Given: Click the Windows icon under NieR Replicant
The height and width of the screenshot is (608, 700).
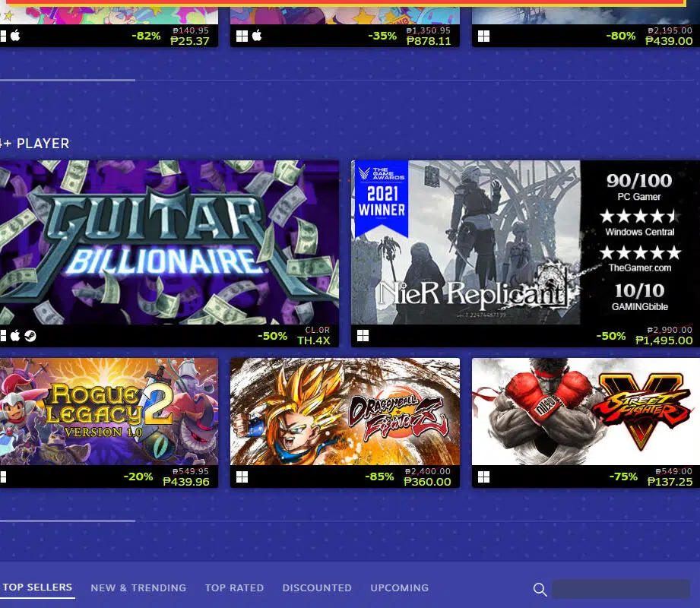Looking at the screenshot, I should point(363,336).
